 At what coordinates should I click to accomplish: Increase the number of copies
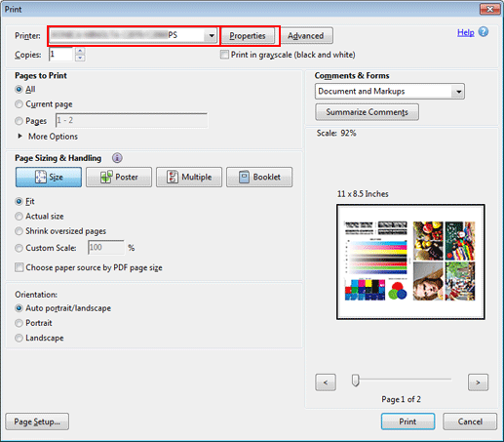click(80, 51)
